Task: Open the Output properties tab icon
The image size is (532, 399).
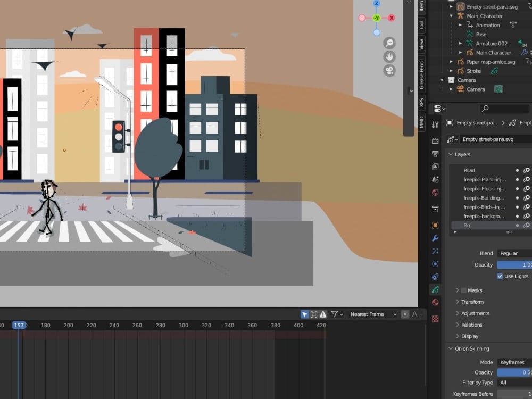Action: tap(435, 154)
